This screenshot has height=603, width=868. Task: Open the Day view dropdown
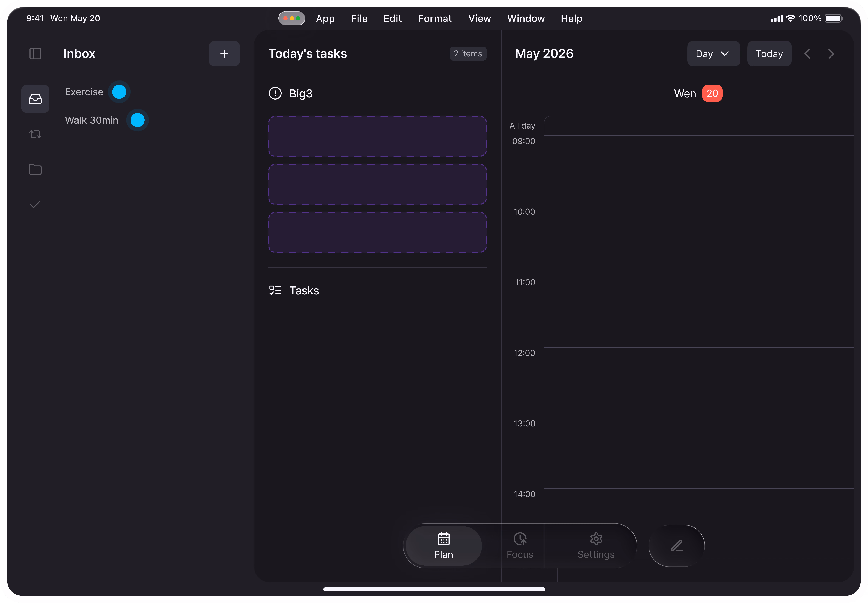pos(713,54)
